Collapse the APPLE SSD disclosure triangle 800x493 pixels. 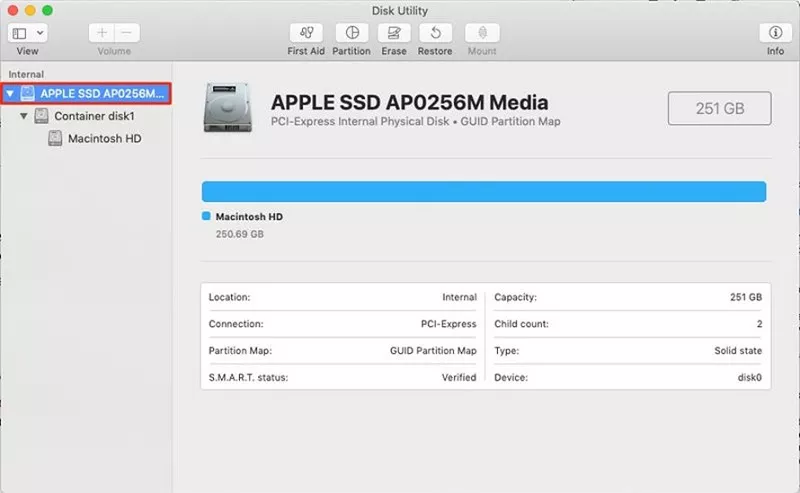(11, 94)
